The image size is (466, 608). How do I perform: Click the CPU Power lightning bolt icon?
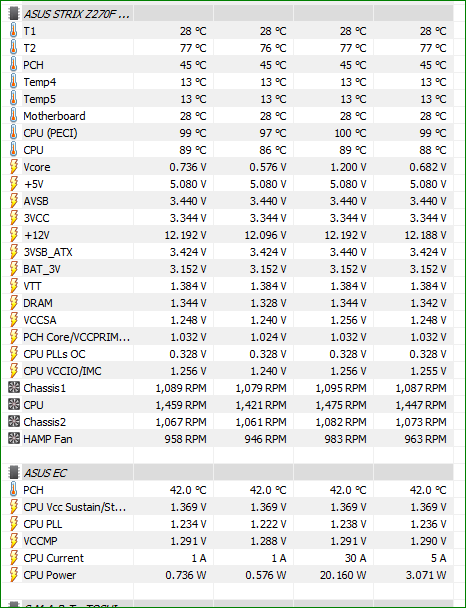pyautogui.click(x=14, y=575)
